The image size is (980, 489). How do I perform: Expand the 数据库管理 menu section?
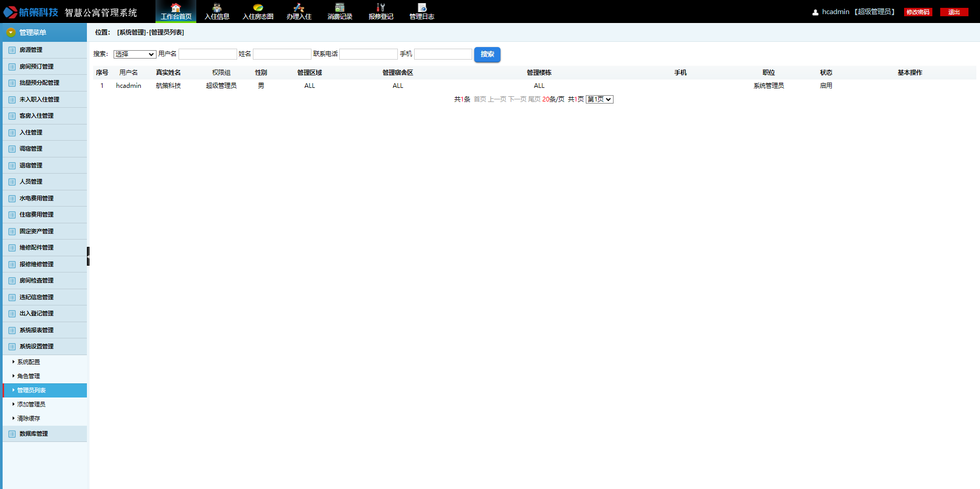pyautogui.click(x=34, y=434)
